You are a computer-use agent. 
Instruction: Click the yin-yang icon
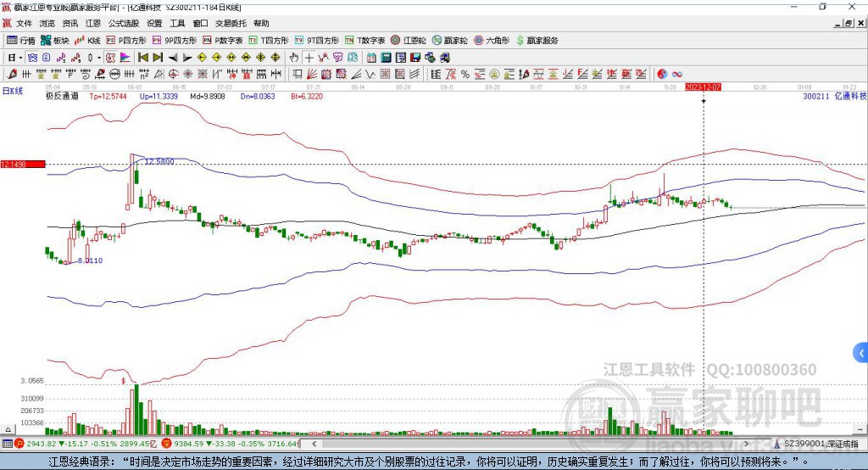click(x=662, y=74)
